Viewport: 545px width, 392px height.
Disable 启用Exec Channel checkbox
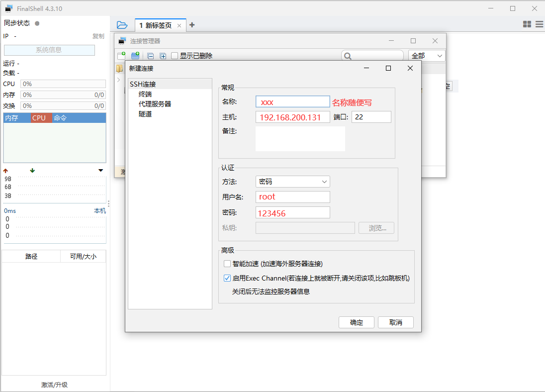[227, 278]
